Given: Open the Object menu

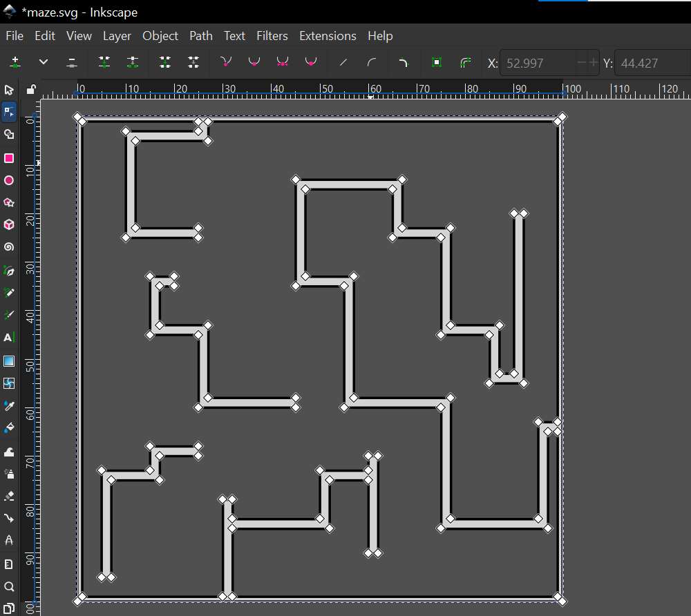Looking at the screenshot, I should click(160, 36).
